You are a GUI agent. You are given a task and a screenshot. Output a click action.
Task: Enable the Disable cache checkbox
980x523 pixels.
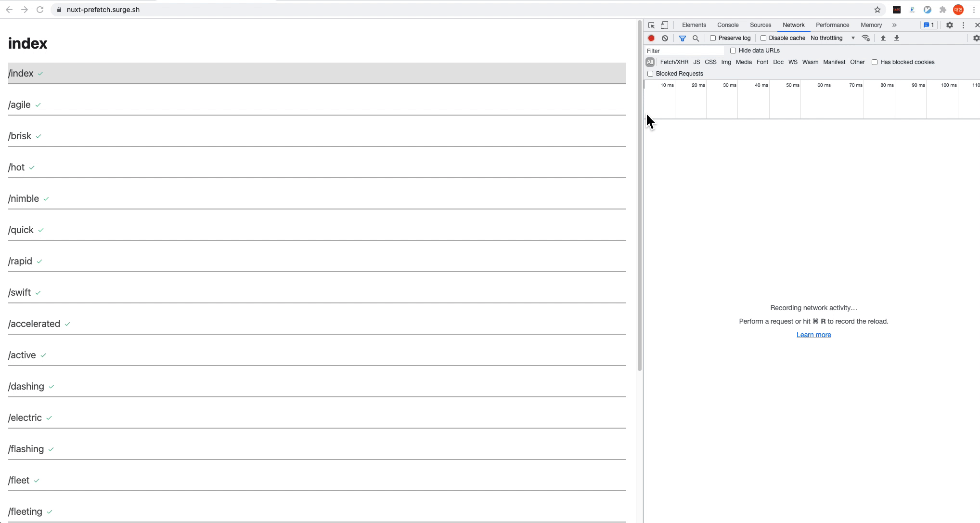point(763,38)
